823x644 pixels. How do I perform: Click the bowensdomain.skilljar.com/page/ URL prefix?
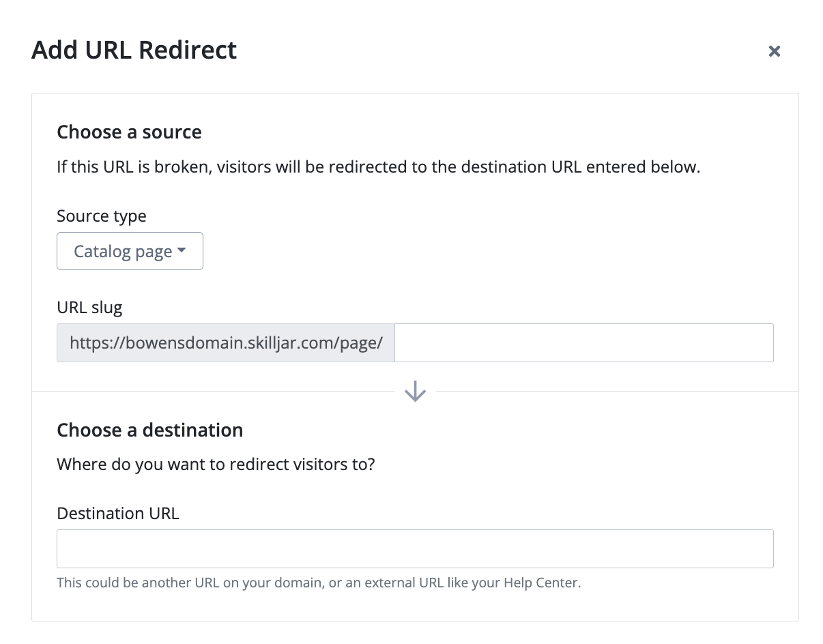pyautogui.click(x=226, y=342)
